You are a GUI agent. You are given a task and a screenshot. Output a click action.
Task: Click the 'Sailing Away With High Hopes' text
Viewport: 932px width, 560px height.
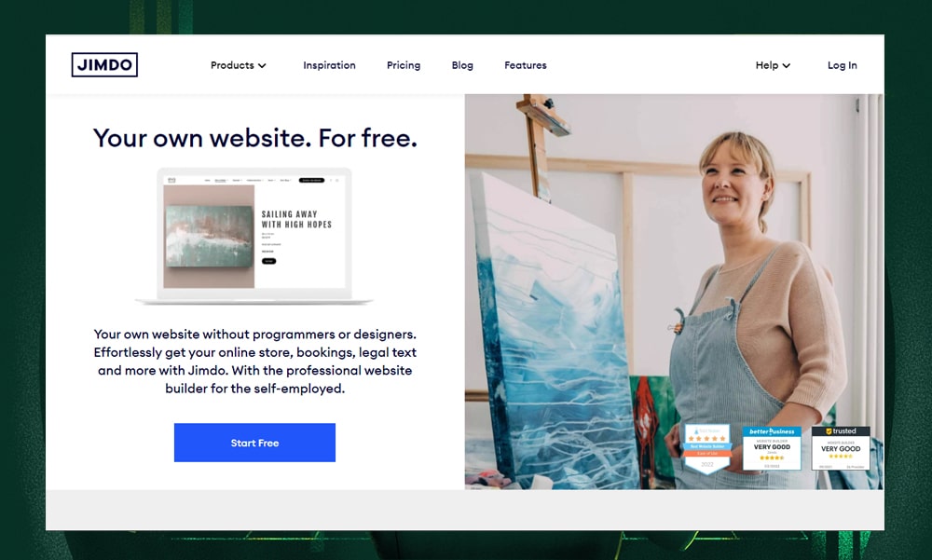pyautogui.click(x=296, y=219)
